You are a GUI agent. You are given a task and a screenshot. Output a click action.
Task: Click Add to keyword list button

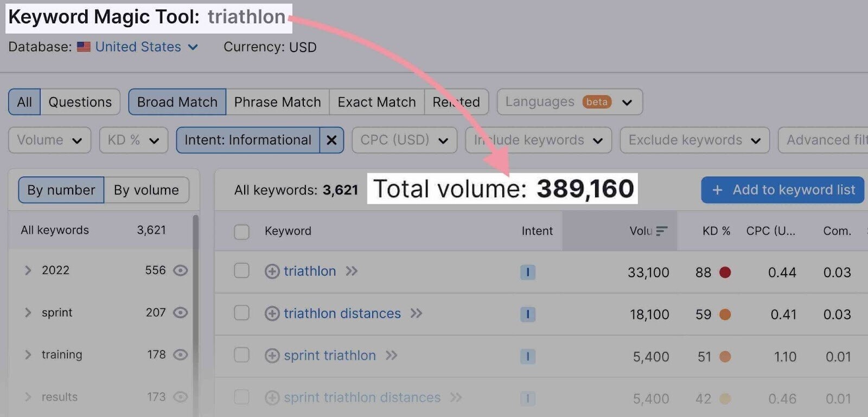(x=782, y=190)
